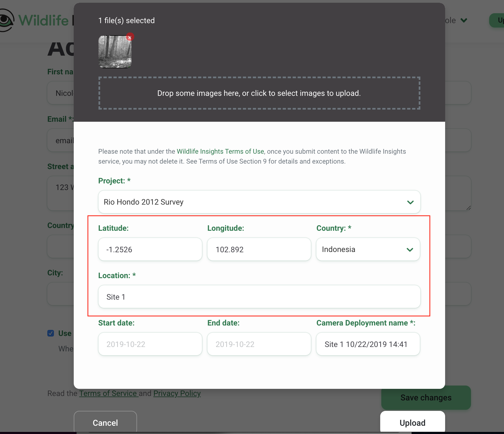Expand the Project dropdown chevron
Image resolution: width=504 pixels, height=434 pixels.
pos(410,202)
